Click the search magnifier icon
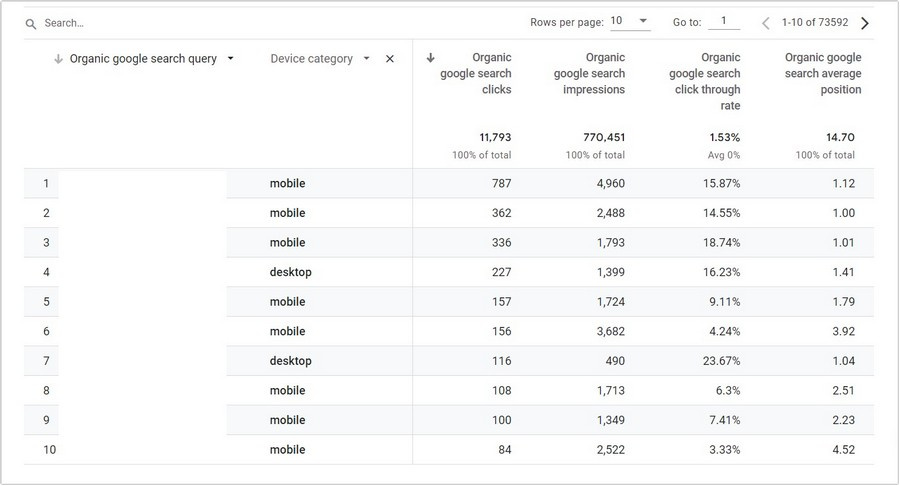Image resolution: width=900 pixels, height=486 pixels. click(31, 24)
